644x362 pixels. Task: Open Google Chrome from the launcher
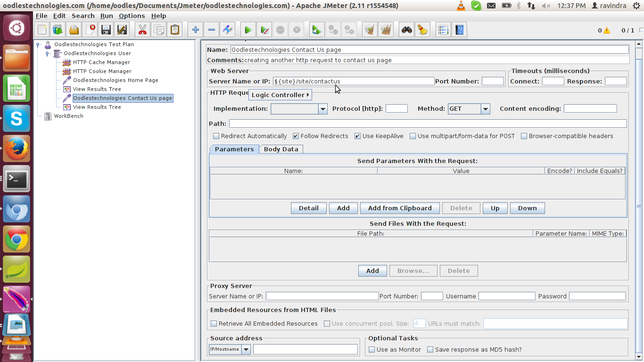(17, 239)
